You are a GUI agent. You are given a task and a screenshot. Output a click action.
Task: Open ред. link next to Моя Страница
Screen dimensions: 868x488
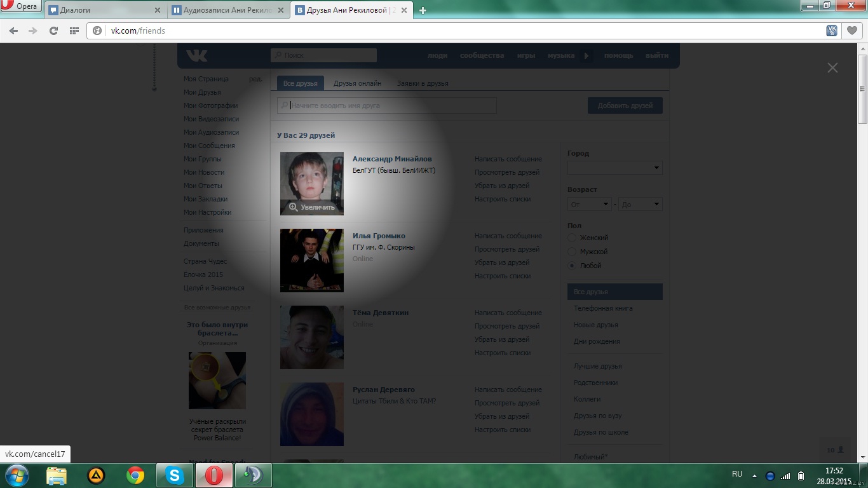255,79
